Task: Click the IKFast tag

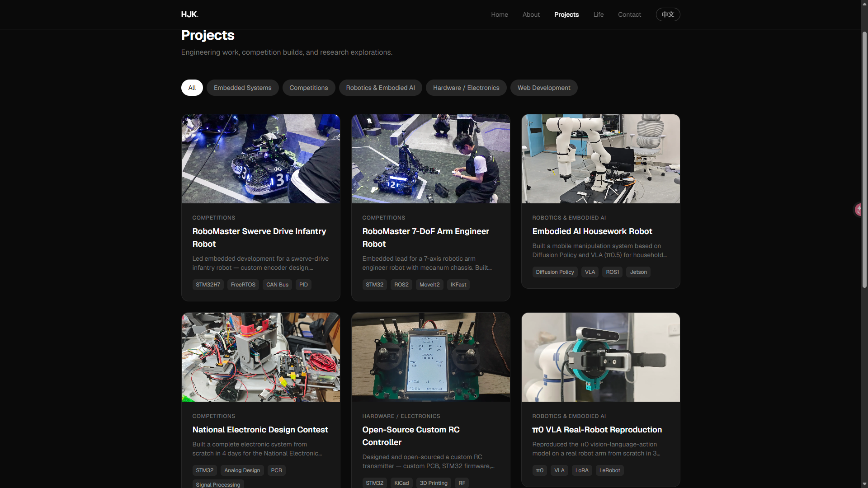Action: (x=458, y=285)
